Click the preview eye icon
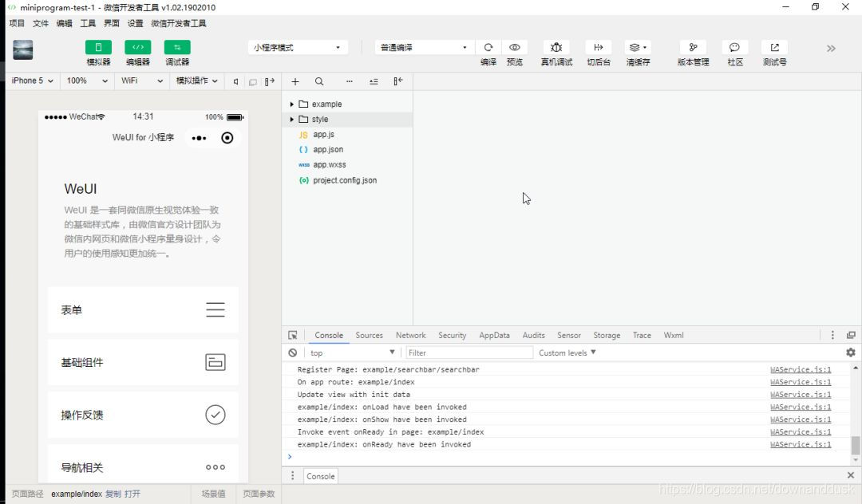Screen dimensions: 862x504 click(x=515, y=47)
